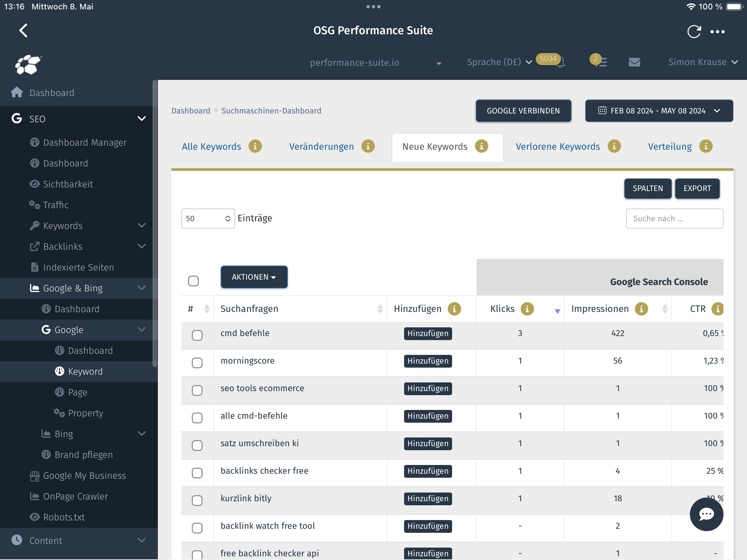
Task: Check the row for cmd befehle
Action: [x=197, y=335]
